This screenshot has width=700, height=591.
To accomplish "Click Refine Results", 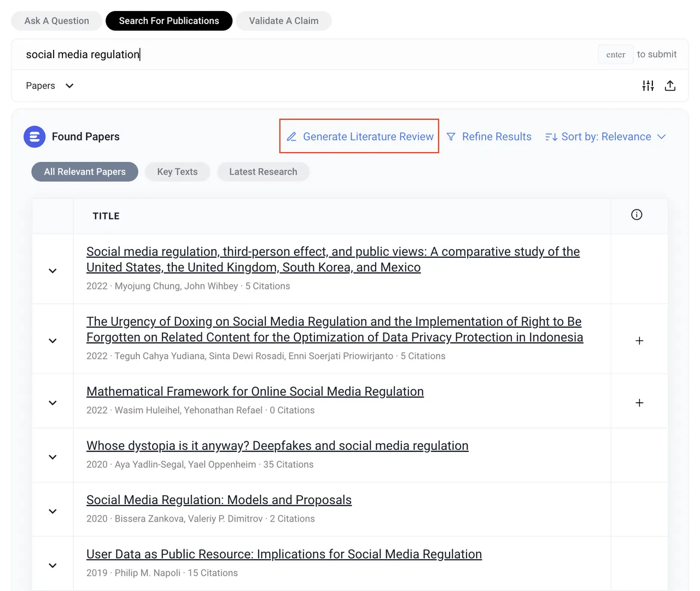I will click(x=489, y=137).
